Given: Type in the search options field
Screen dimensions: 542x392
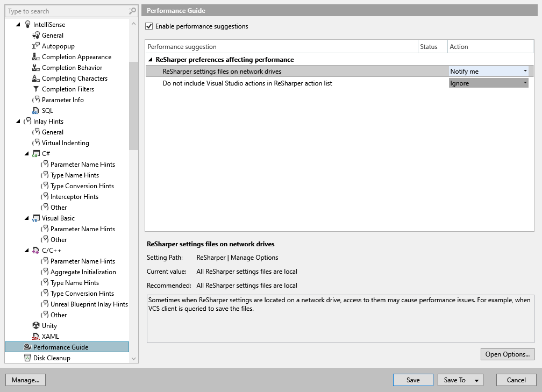Looking at the screenshot, I should (x=65, y=11).
